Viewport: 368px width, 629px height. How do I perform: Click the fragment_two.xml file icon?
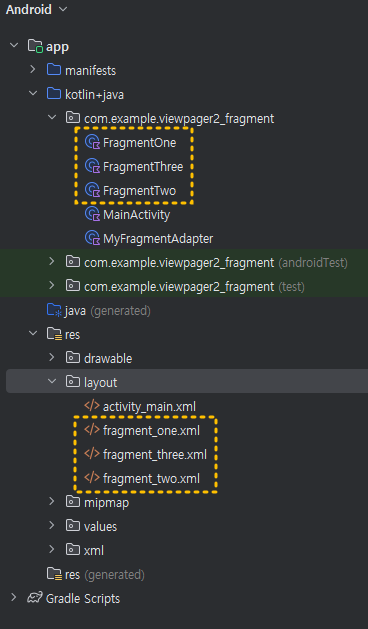92,478
